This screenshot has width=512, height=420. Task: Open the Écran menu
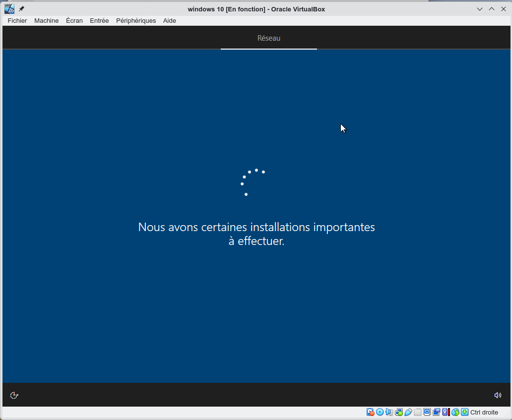pos(74,20)
